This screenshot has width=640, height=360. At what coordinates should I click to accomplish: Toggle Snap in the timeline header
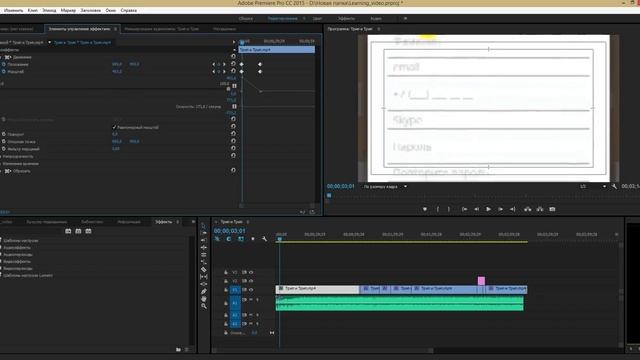[x=229, y=239]
